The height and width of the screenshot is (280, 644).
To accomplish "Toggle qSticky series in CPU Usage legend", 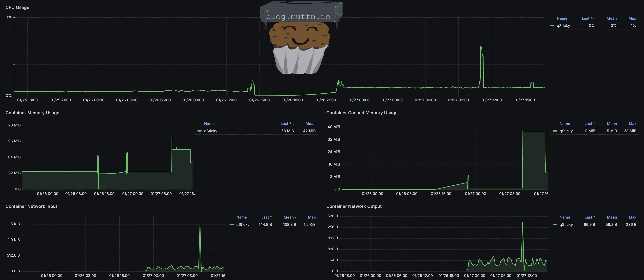I will 563,26.
